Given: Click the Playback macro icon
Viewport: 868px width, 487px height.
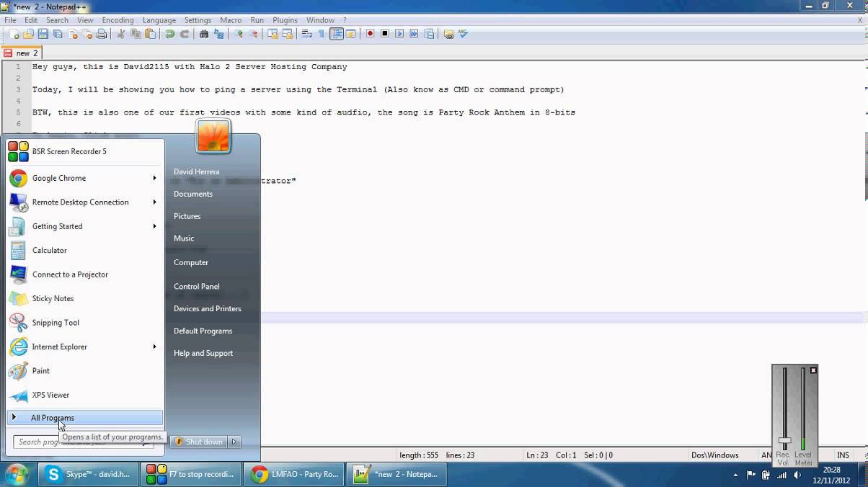Looking at the screenshot, I should (x=399, y=34).
